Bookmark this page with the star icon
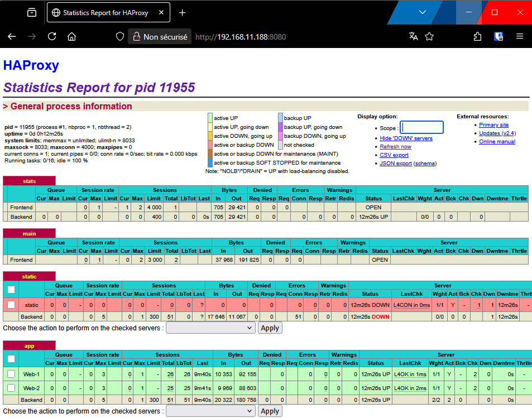 pos(429,37)
